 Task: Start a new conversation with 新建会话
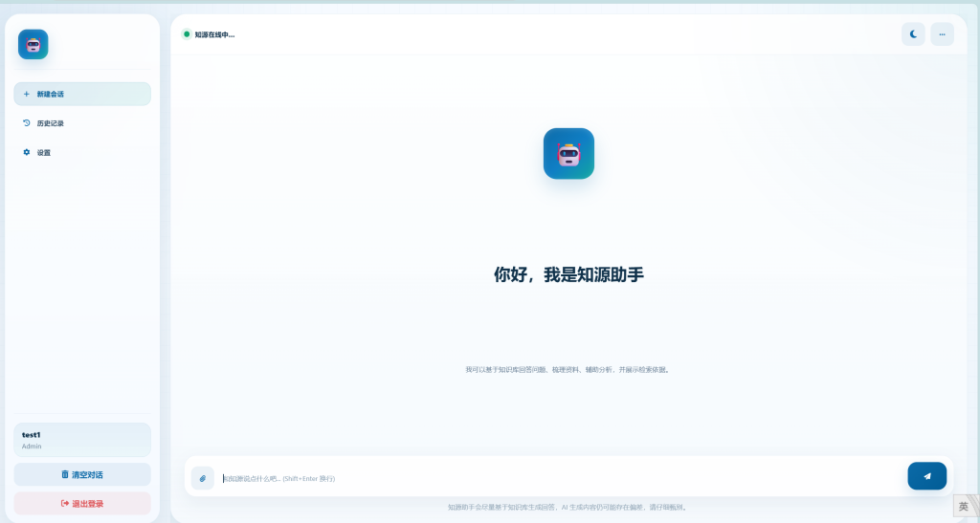click(82, 95)
